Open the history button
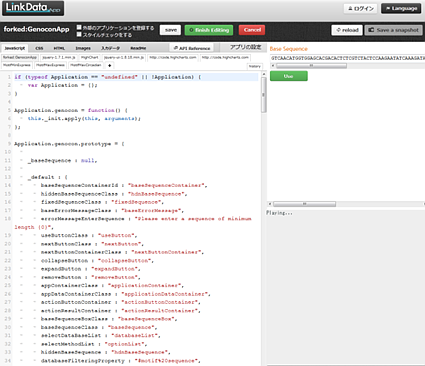 pyautogui.click(x=255, y=66)
